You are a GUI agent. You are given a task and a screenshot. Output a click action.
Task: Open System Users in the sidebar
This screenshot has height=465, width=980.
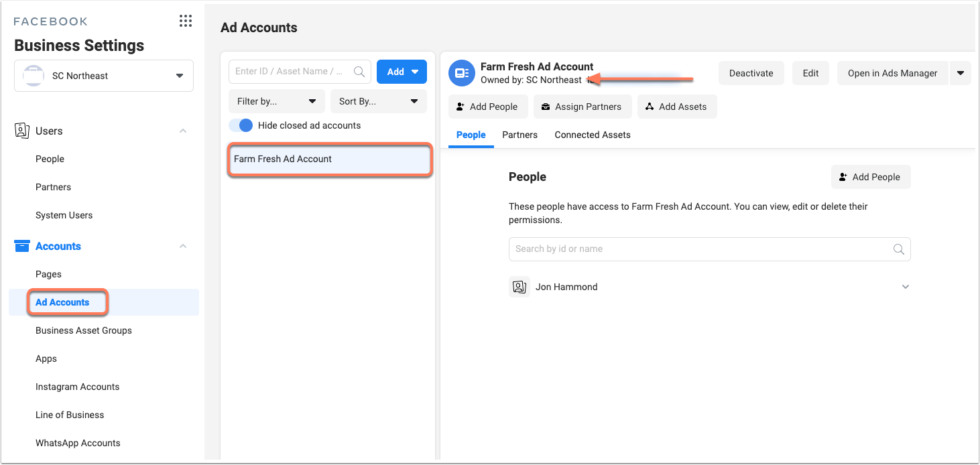point(64,215)
